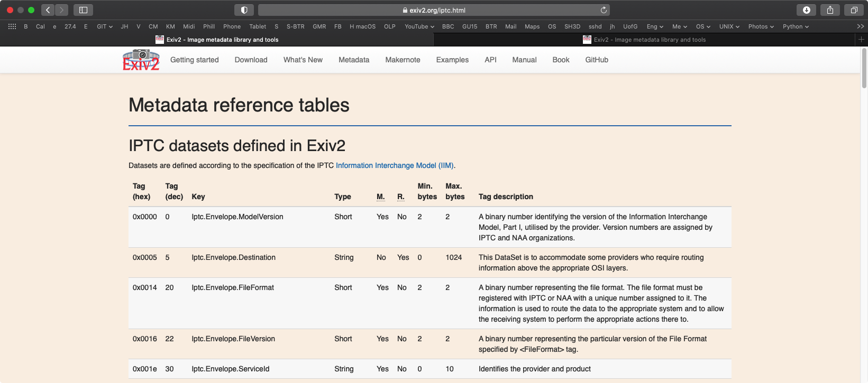This screenshot has width=868, height=383.
Task: Follow the Information Interchange Model (IIM) link
Action: (395, 165)
